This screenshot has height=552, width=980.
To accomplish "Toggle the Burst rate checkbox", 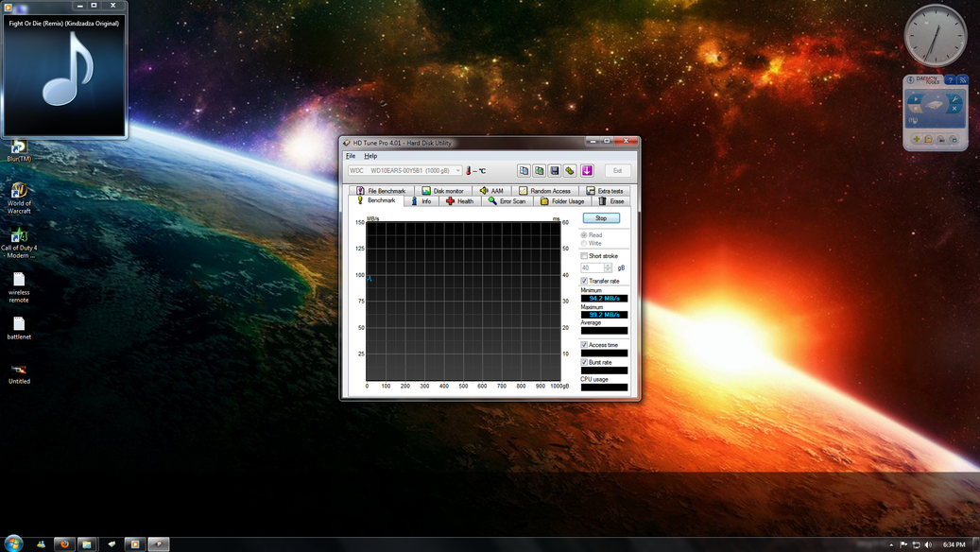I will click(584, 362).
